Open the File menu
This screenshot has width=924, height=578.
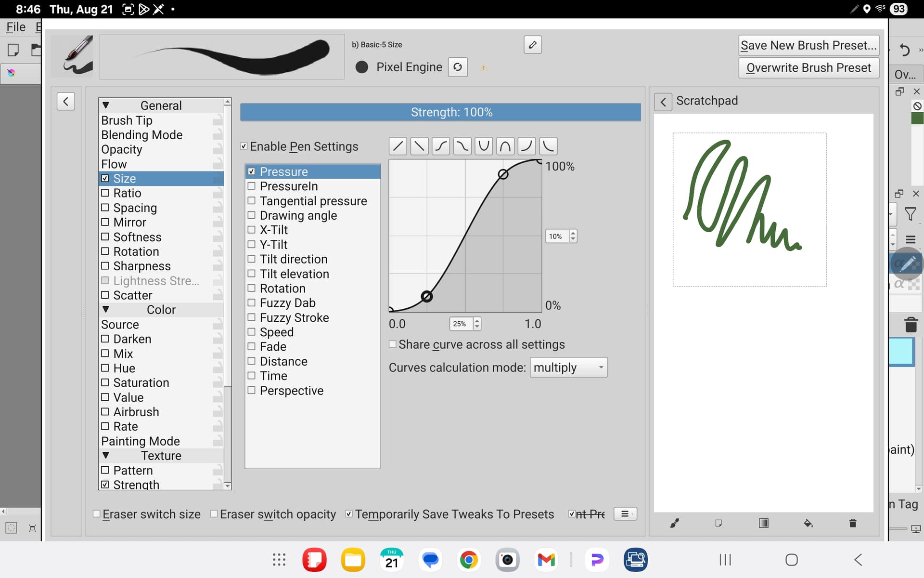(x=16, y=27)
